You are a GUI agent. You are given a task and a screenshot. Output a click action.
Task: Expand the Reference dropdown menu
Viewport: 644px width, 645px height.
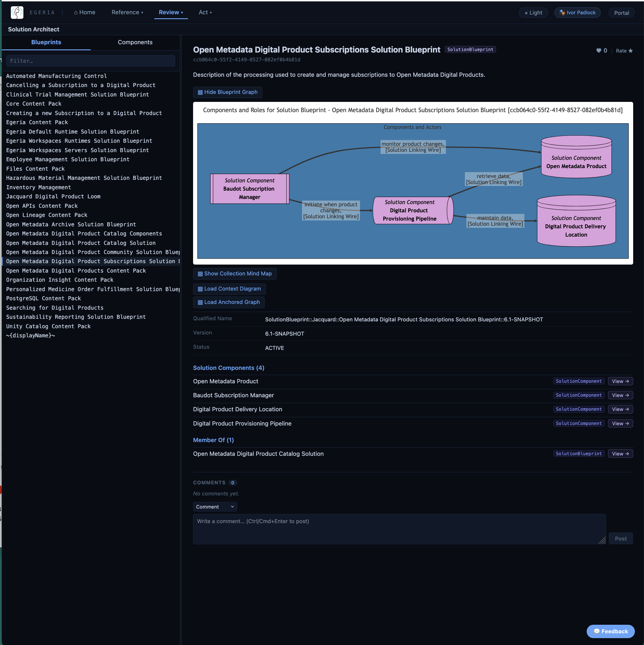[x=127, y=12]
